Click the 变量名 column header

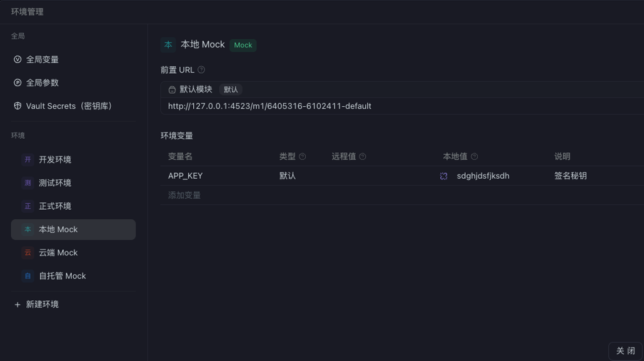click(180, 156)
